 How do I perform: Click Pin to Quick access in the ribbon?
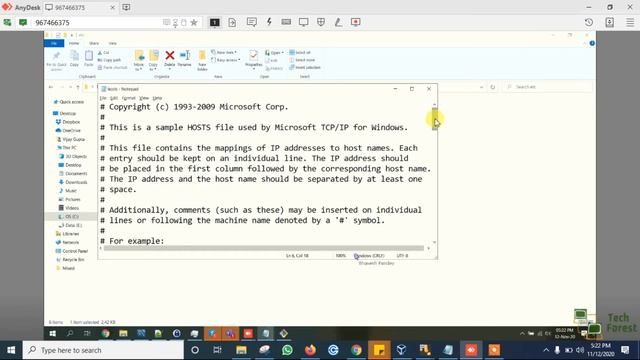click(56, 60)
